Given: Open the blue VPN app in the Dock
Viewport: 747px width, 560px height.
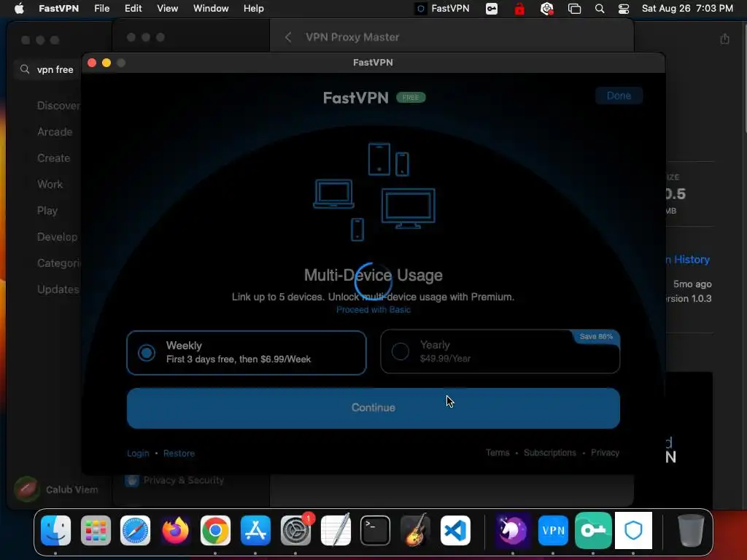Looking at the screenshot, I should (x=553, y=530).
